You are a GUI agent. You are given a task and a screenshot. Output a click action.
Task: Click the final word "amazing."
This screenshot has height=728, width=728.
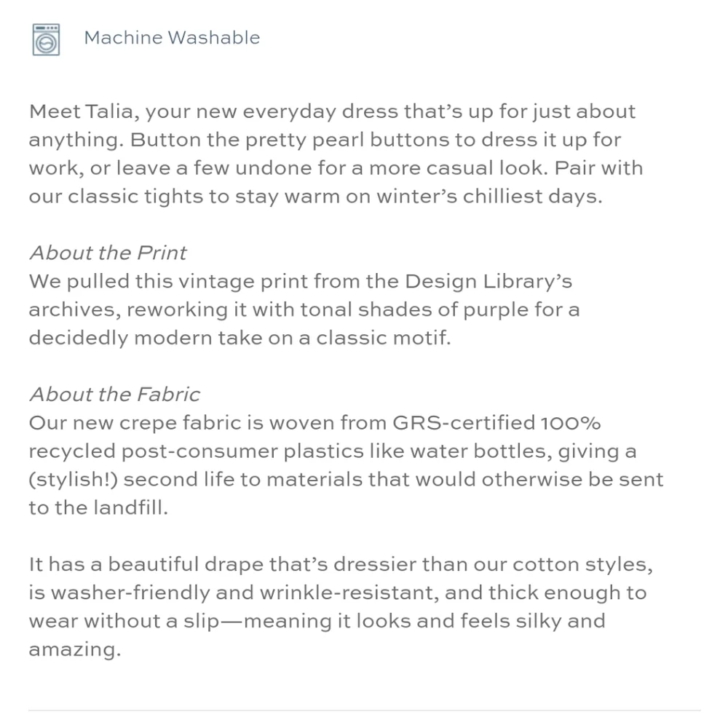pos(74,650)
